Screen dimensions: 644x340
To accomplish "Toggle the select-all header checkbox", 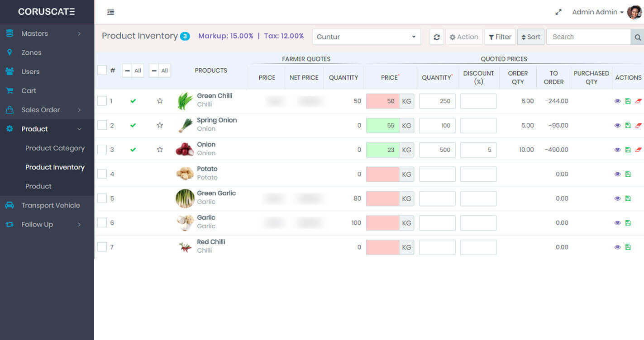I will [102, 70].
